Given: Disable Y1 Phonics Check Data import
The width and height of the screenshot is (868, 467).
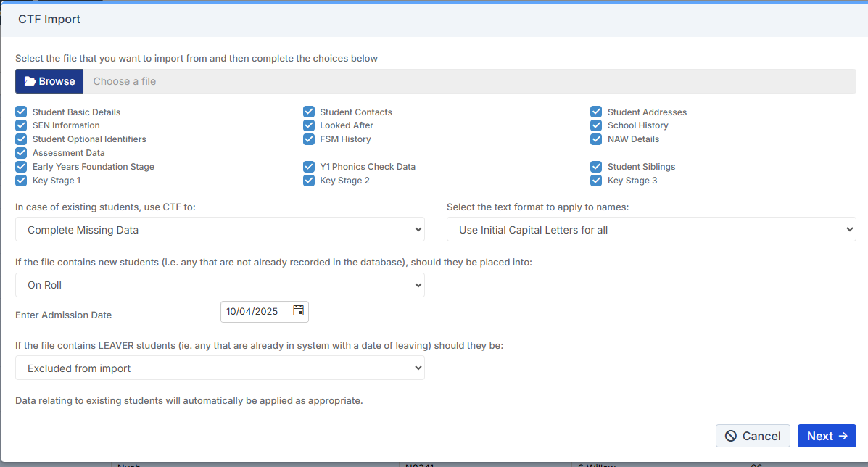Looking at the screenshot, I should click(309, 167).
